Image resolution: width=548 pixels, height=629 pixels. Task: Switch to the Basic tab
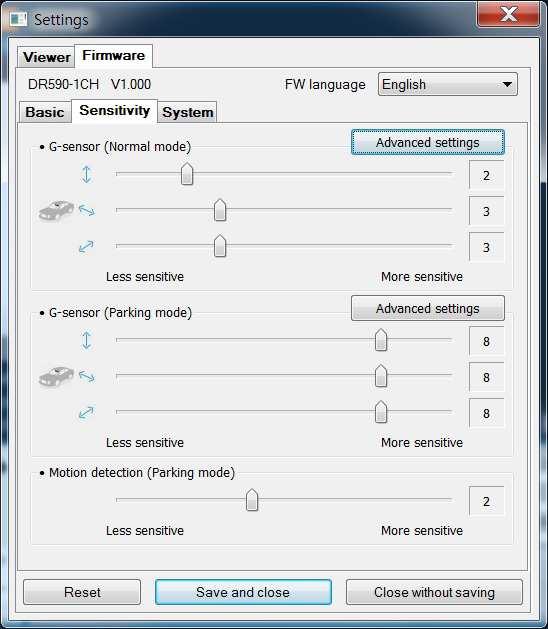tap(45, 112)
